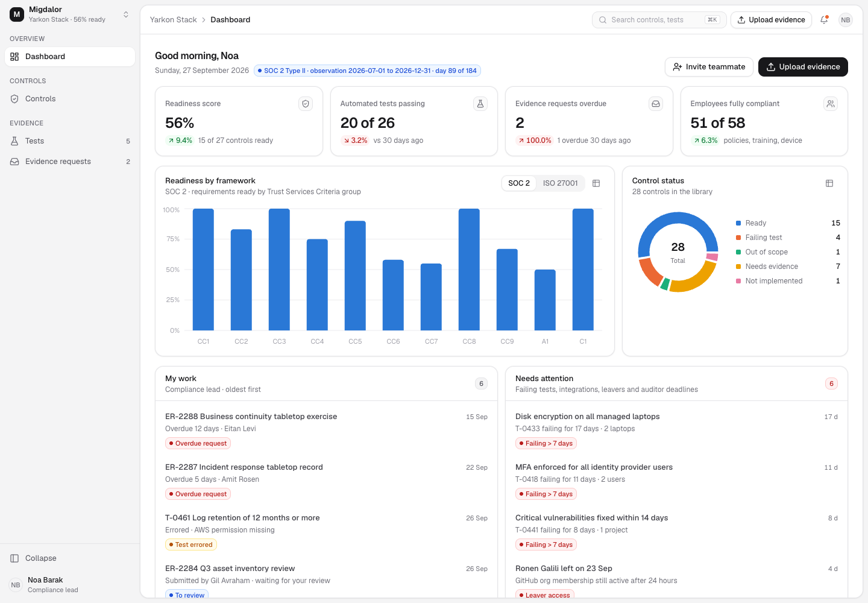The image size is (868, 603).
Task: Click the Controls shield icon in sidebar
Action: (14, 99)
